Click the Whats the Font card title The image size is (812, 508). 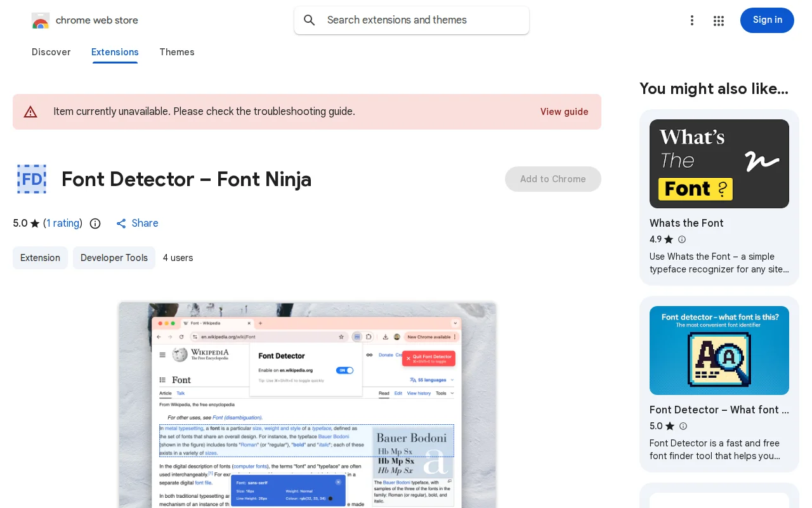686,223
